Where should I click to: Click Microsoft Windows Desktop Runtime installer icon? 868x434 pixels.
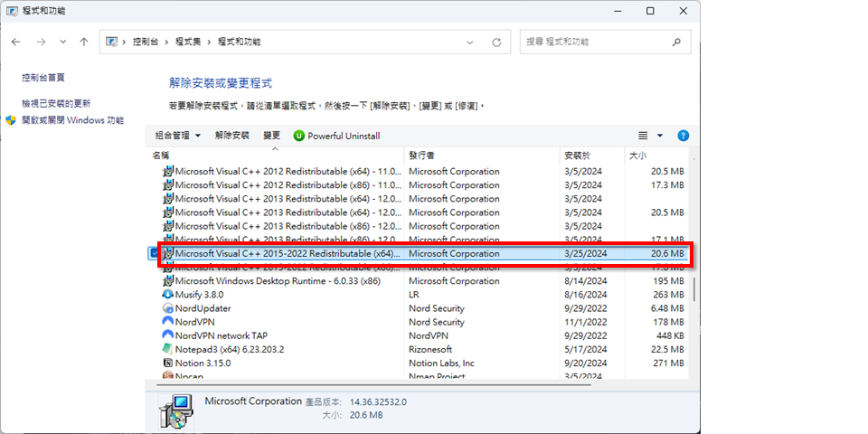(168, 280)
